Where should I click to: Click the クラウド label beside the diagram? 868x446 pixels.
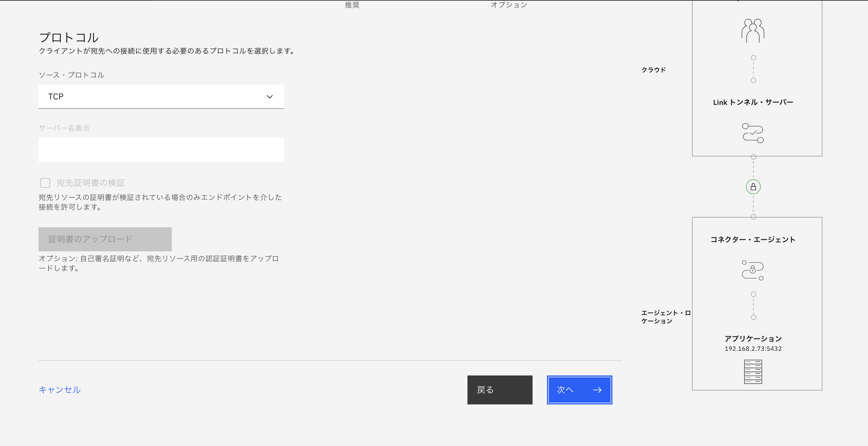[x=654, y=70]
